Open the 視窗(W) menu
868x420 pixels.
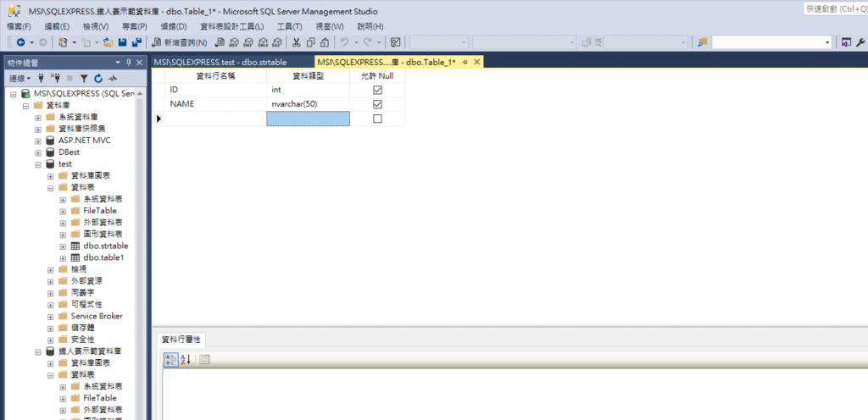click(x=330, y=26)
